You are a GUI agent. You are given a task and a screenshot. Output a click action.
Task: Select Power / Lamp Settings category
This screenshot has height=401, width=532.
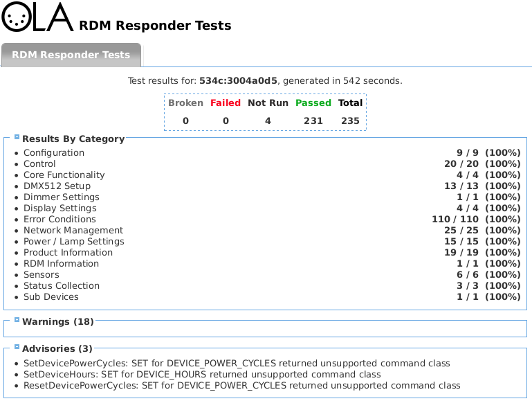coord(73,242)
